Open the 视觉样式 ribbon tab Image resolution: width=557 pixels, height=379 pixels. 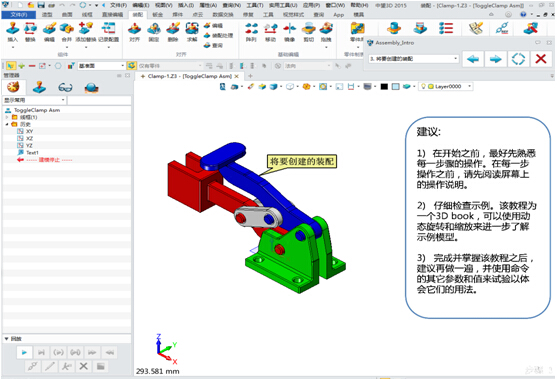(293, 15)
